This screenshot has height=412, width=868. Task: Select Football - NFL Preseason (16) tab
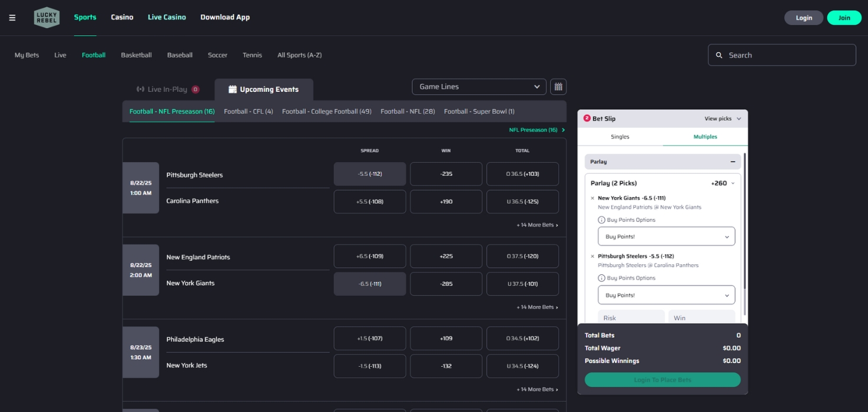172,111
